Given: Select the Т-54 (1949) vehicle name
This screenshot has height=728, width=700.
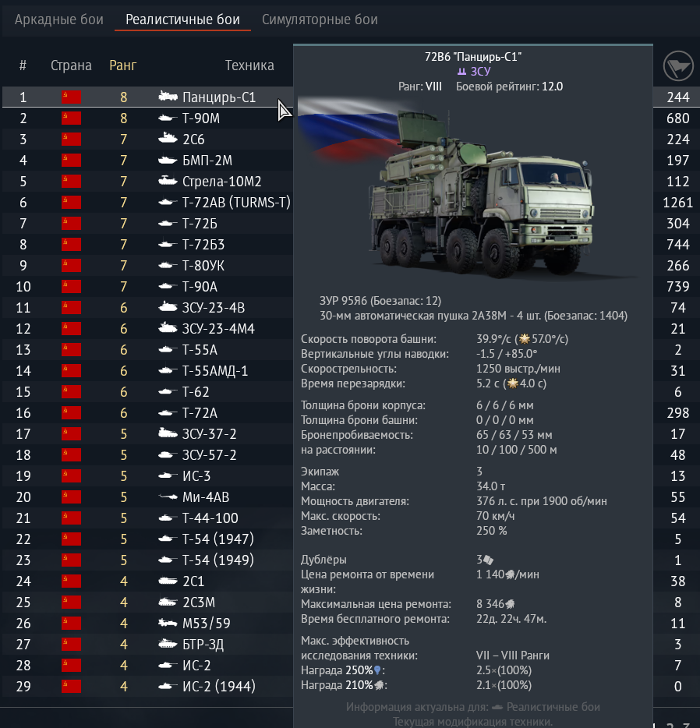Looking at the screenshot, I should point(218,560).
